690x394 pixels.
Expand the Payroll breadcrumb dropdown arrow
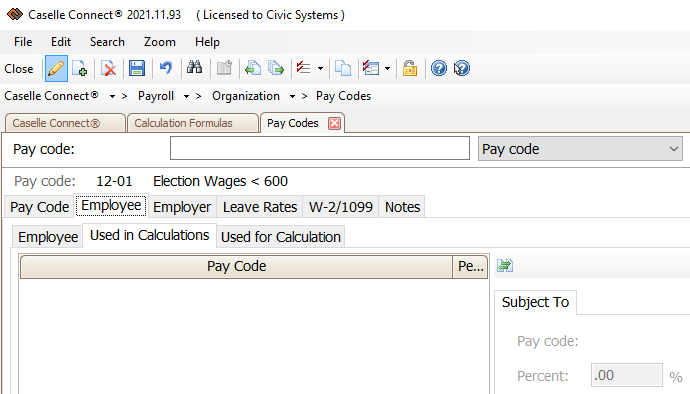point(187,96)
